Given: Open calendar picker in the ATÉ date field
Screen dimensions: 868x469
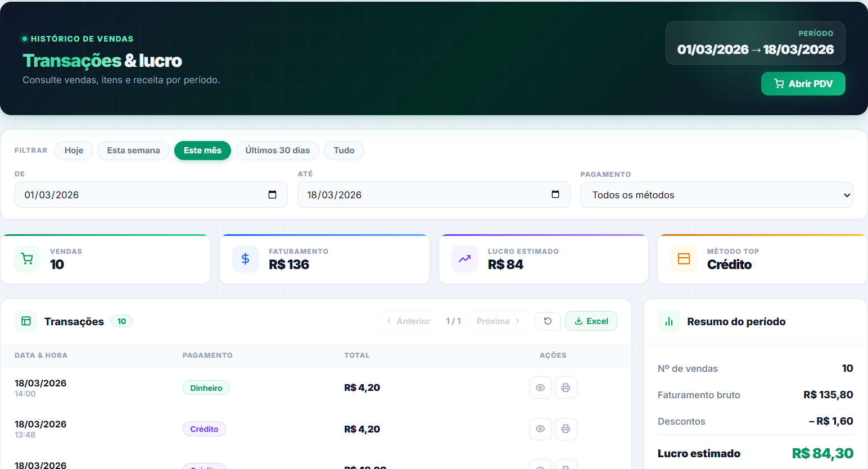Looking at the screenshot, I should point(555,195).
